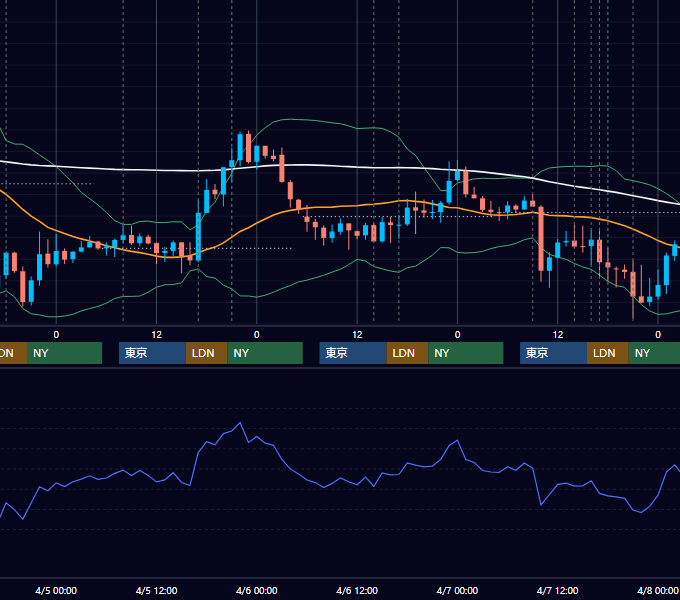680x600 pixels.
Task: Select the NY session block spanning 4/7 00:00
Action: coord(465,353)
